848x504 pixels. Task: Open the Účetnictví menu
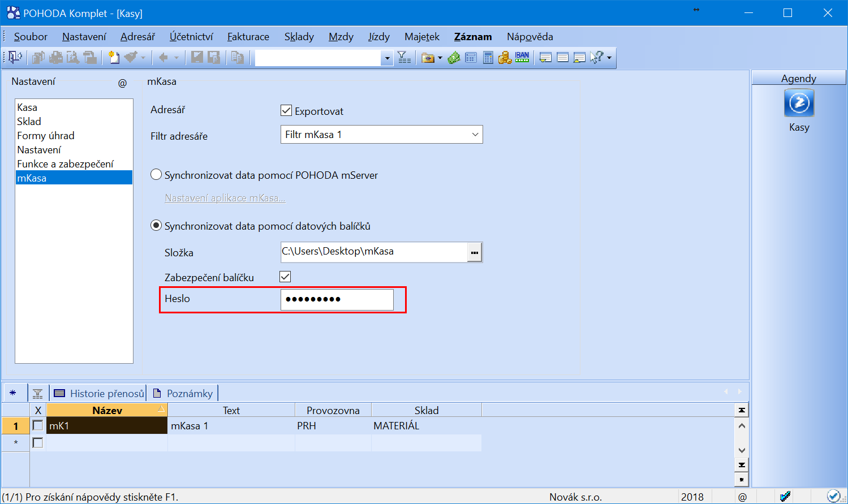tap(191, 37)
